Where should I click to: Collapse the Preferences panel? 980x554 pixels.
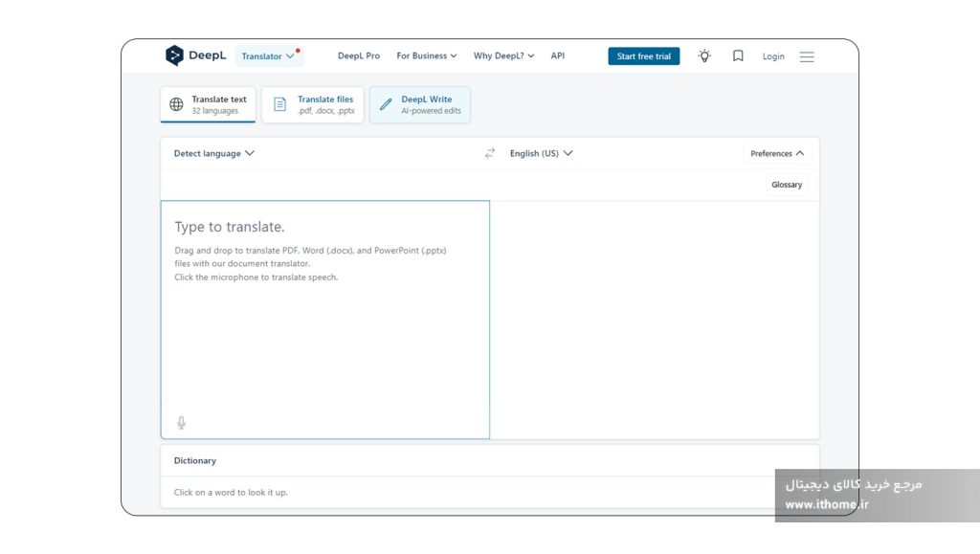coord(777,154)
